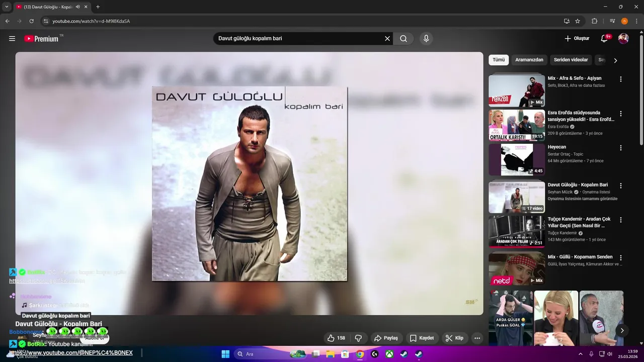The height and width of the screenshot is (362, 644).
Task: Select the Tümü filter chip
Action: (x=499, y=60)
